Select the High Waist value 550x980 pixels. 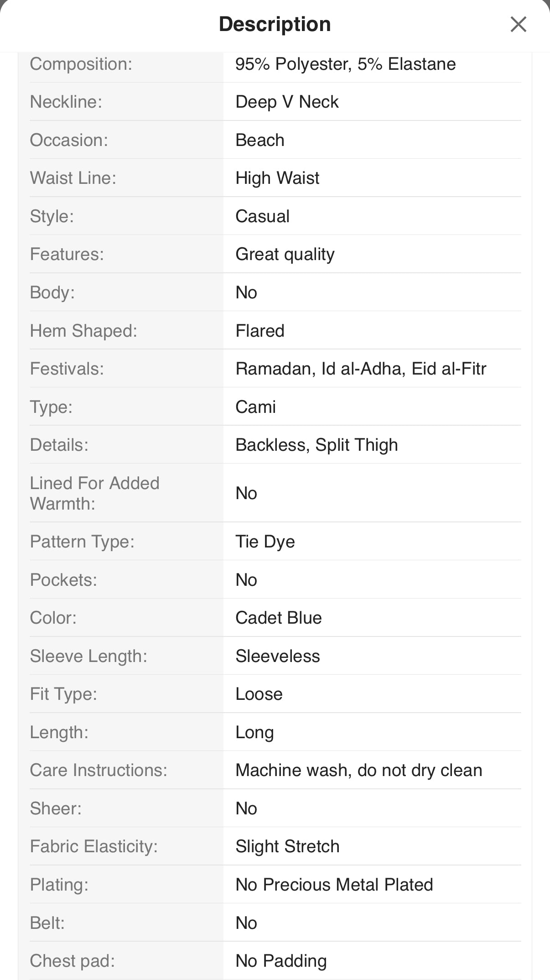coord(277,178)
